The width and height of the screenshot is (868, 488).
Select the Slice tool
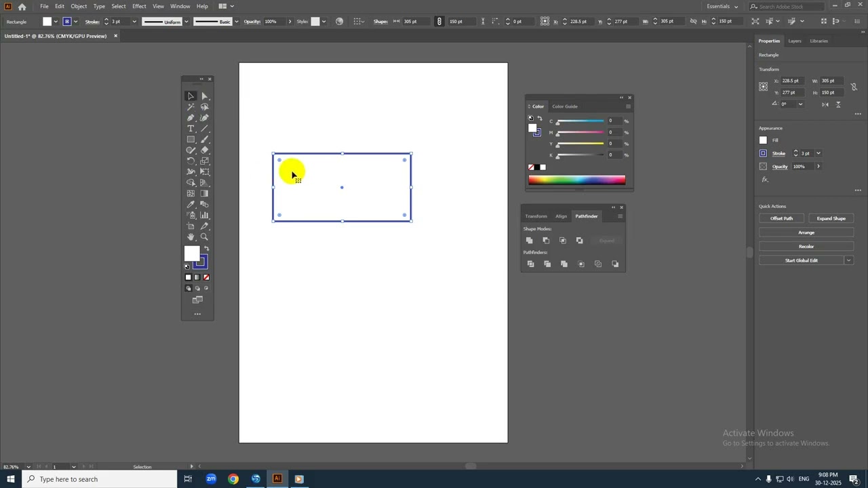pos(204,226)
